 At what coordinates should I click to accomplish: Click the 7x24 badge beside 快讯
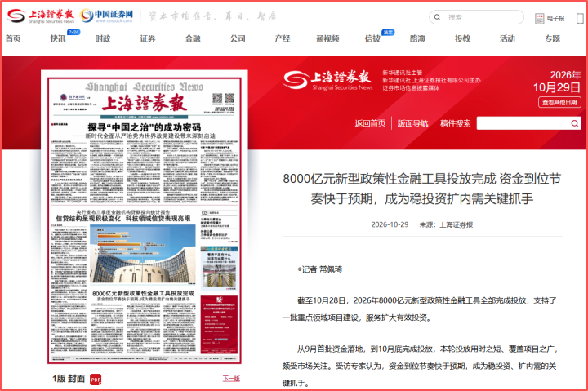point(73,32)
